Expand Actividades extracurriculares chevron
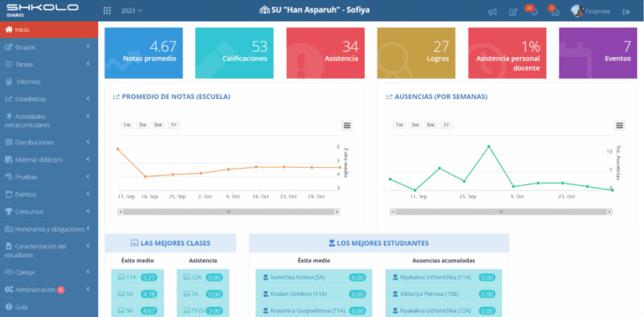This screenshot has height=317, width=644. [x=88, y=117]
